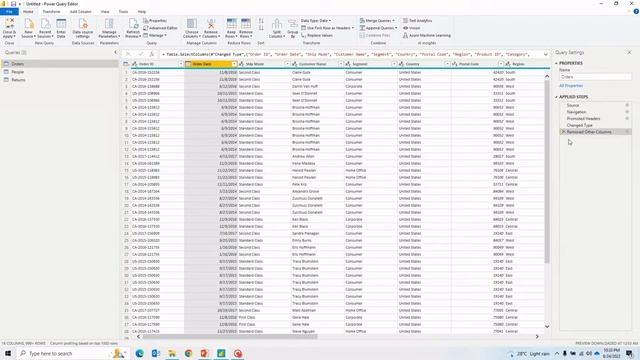Open Postal Code column filter dropdown
Viewport: 640px width, 360px height.
500,64
